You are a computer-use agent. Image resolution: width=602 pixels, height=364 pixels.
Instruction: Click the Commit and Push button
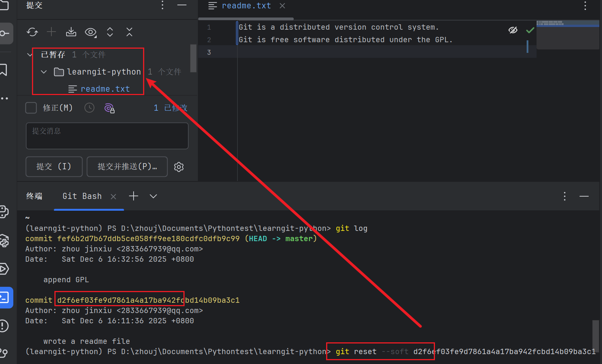click(127, 167)
